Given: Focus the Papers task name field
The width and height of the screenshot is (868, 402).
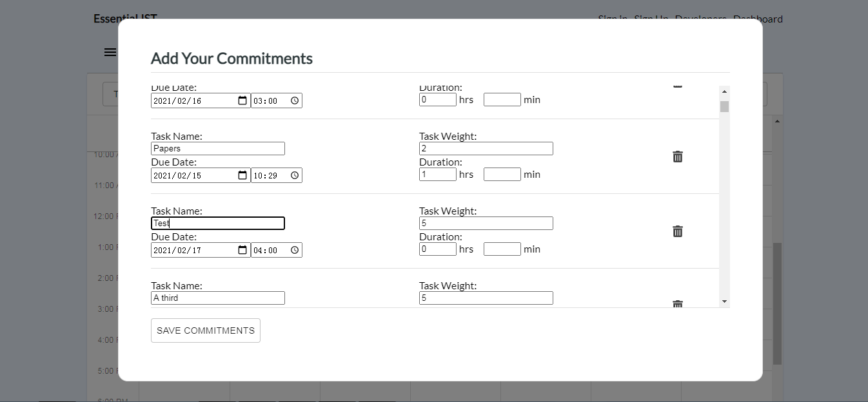Looking at the screenshot, I should [218, 149].
